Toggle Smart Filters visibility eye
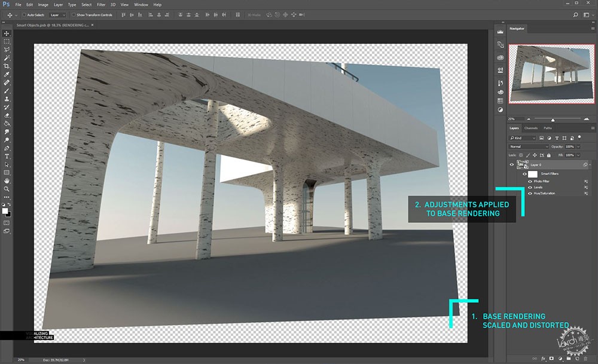The height and width of the screenshot is (364, 598). (x=524, y=174)
